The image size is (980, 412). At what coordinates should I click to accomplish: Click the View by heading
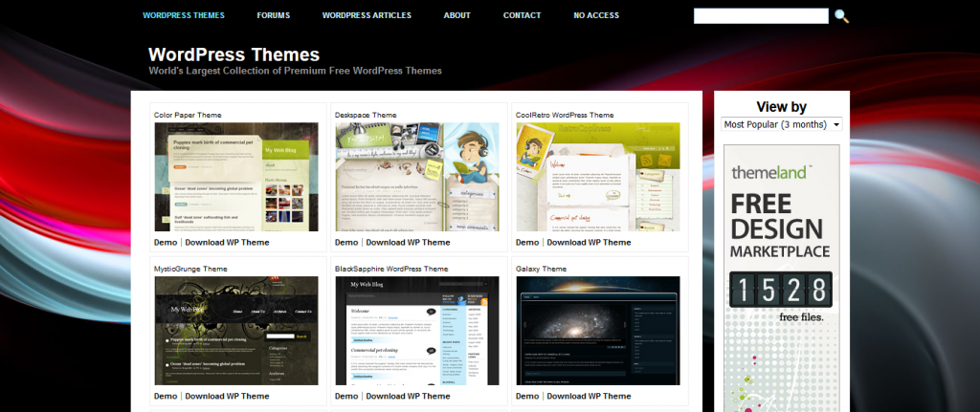(781, 107)
